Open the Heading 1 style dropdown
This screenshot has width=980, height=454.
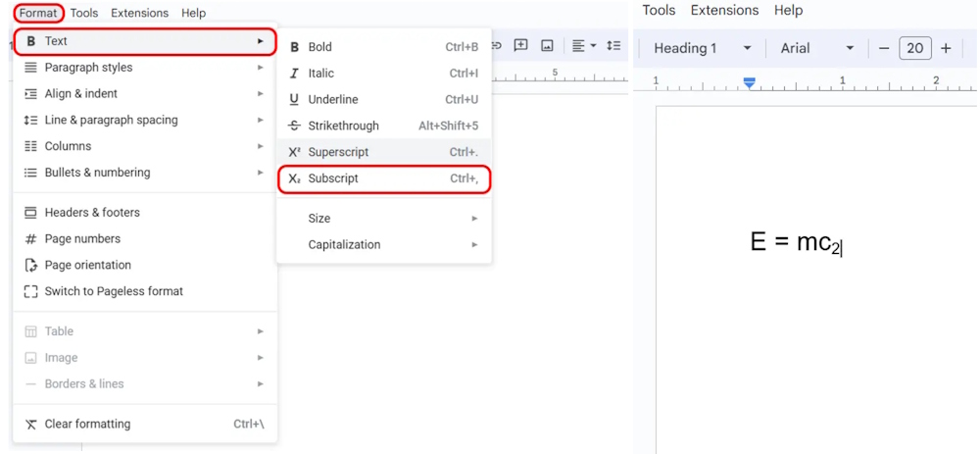pyautogui.click(x=702, y=48)
